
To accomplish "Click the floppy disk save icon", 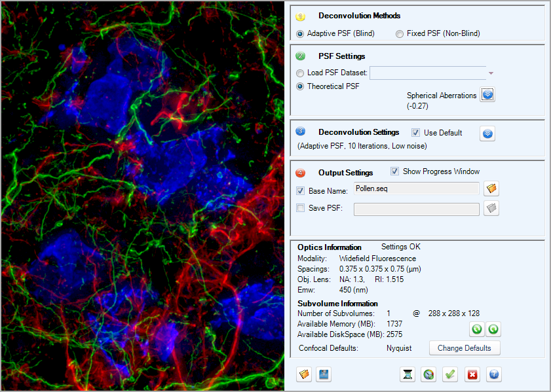I will pos(322,374).
